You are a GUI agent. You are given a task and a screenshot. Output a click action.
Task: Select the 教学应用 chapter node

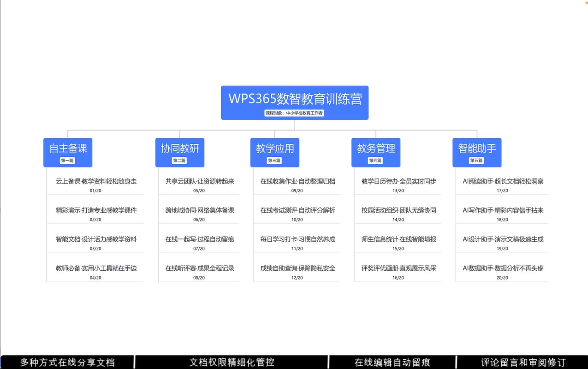275,152
